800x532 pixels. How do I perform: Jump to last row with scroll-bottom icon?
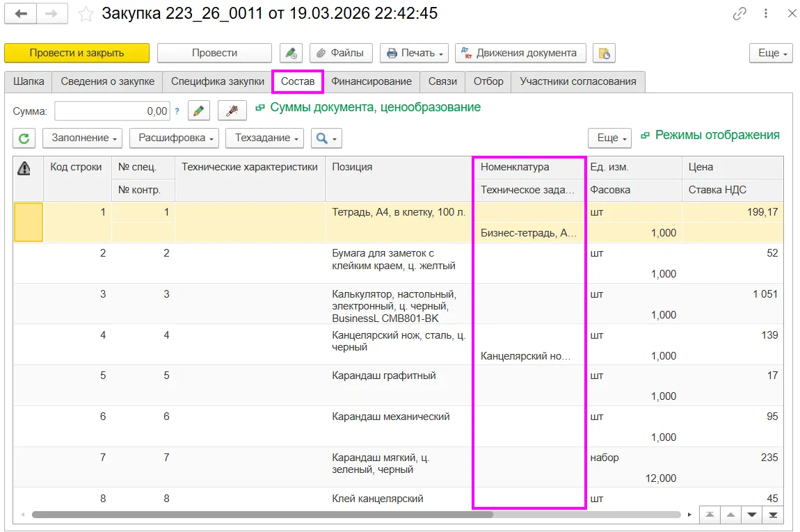773,515
